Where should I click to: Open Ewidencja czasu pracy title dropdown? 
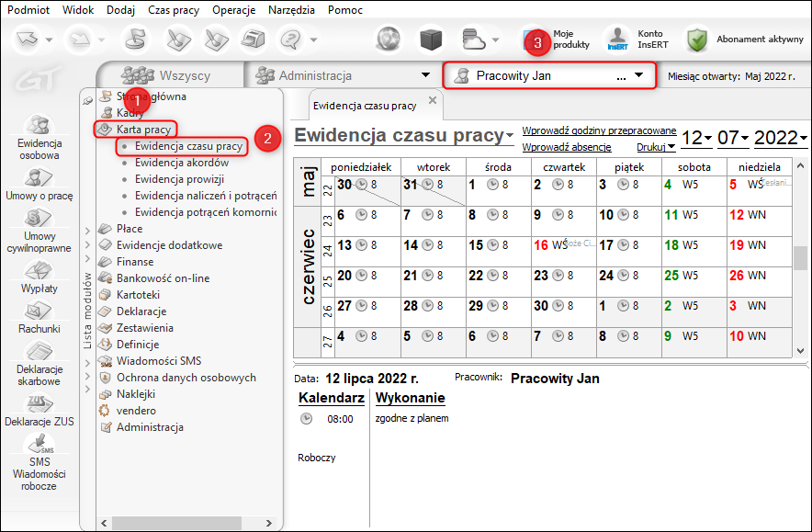point(510,136)
